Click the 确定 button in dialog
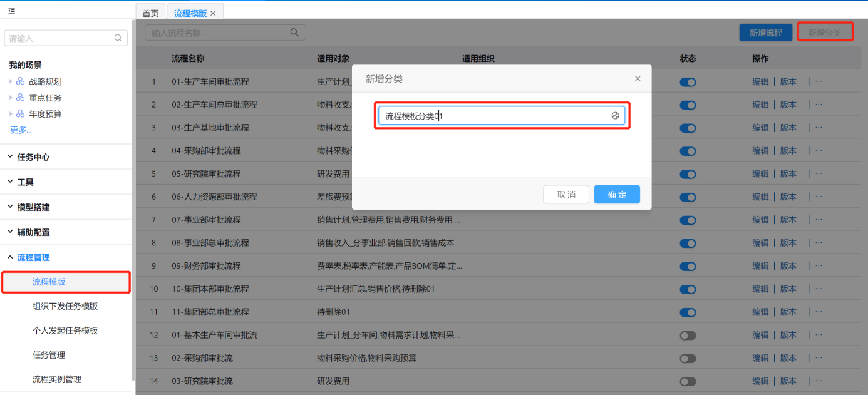 point(617,195)
